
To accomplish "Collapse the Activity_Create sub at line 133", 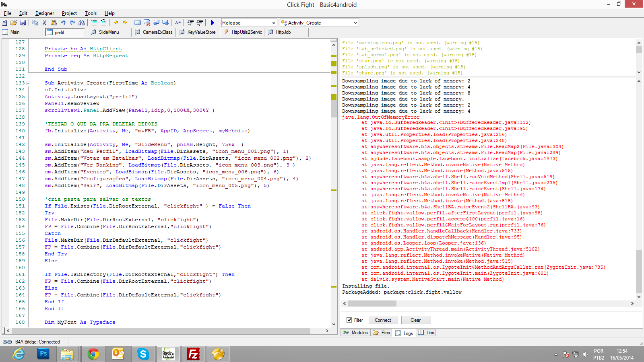I will [x=29, y=83].
